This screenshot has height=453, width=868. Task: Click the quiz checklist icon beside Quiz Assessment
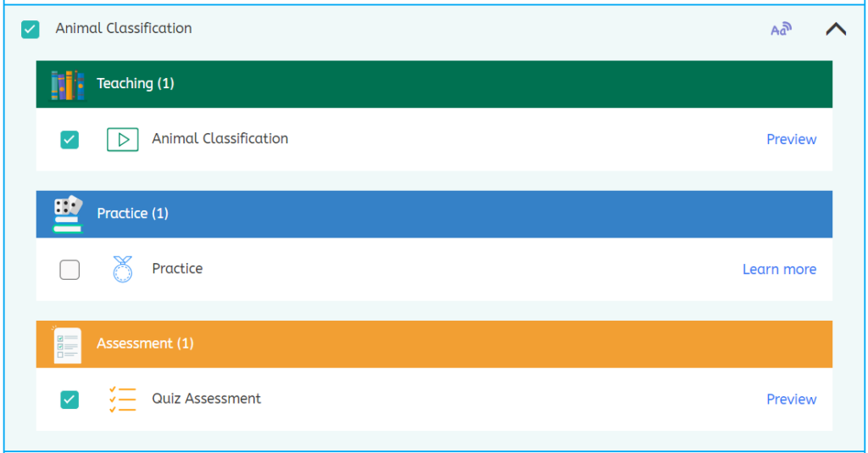(x=123, y=400)
